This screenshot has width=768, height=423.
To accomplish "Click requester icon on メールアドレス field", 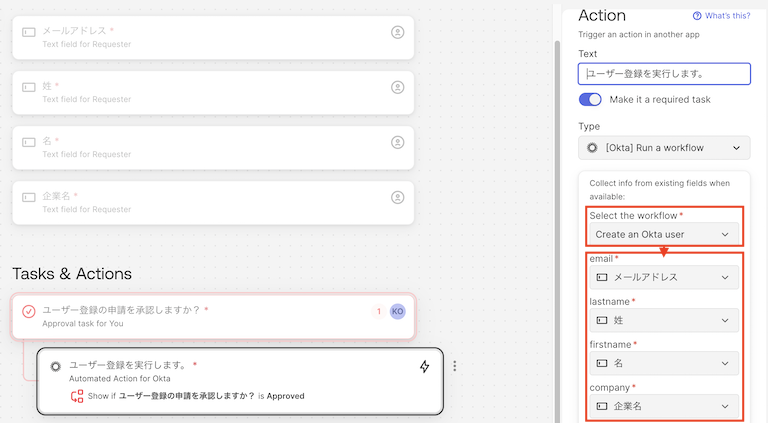I will [x=397, y=33].
